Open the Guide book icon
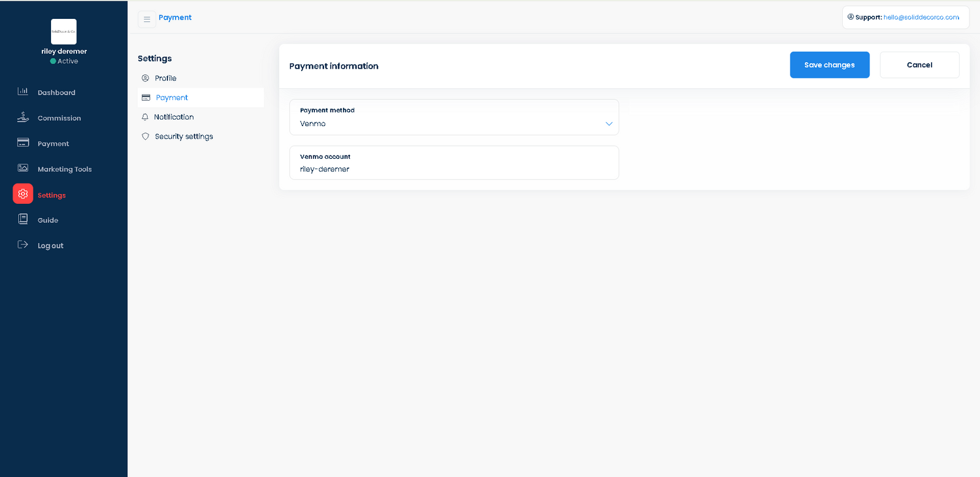 coord(23,220)
